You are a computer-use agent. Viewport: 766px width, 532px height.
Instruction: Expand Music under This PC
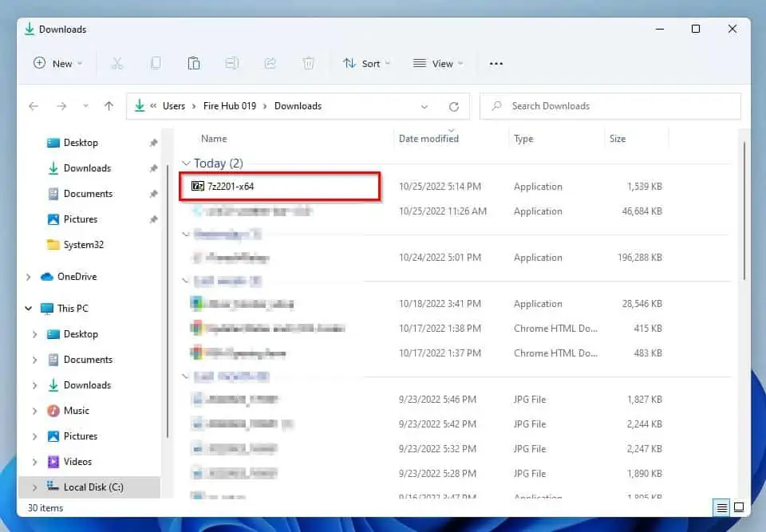pyautogui.click(x=34, y=411)
